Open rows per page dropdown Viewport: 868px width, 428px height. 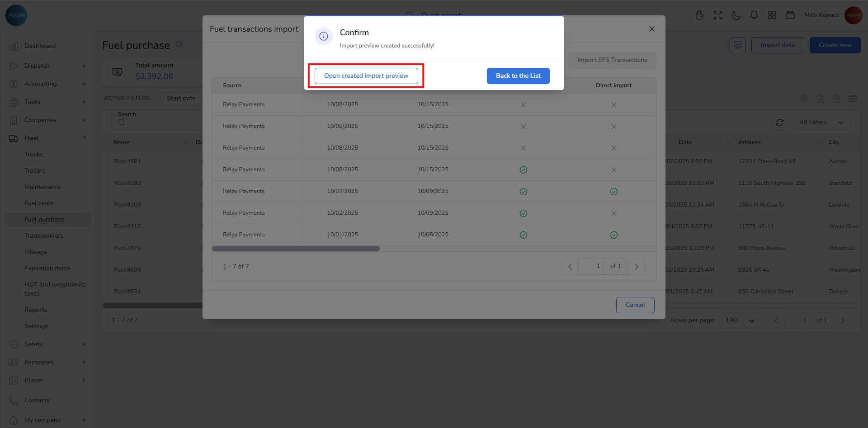click(739, 320)
